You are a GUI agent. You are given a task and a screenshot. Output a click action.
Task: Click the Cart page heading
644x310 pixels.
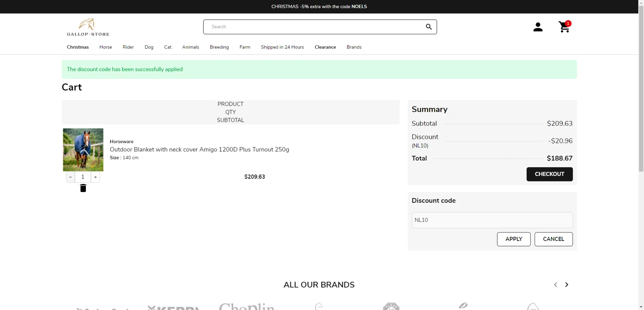tap(72, 87)
